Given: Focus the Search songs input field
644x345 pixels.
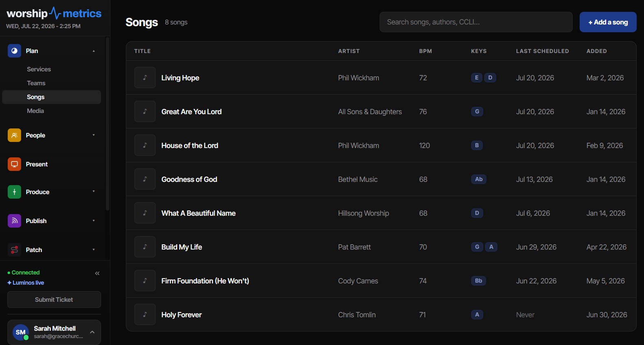Looking at the screenshot, I should pyautogui.click(x=476, y=22).
